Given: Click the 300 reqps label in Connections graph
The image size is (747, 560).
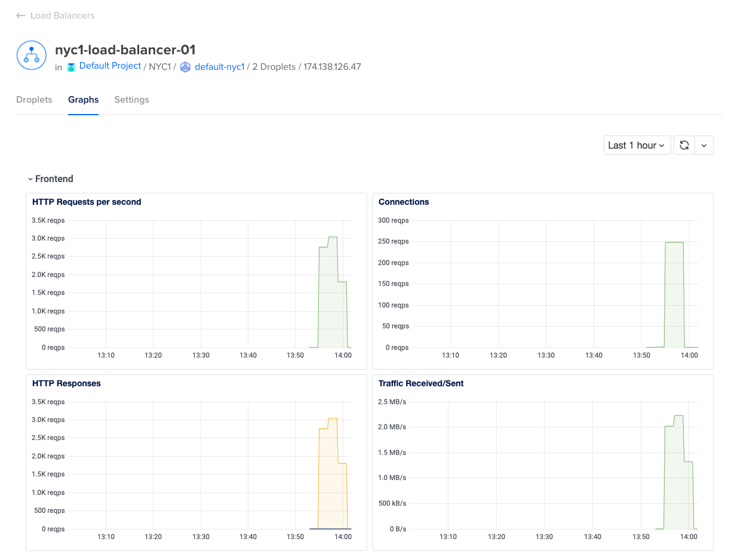Looking at the screenshot, I should click(394, 220).
